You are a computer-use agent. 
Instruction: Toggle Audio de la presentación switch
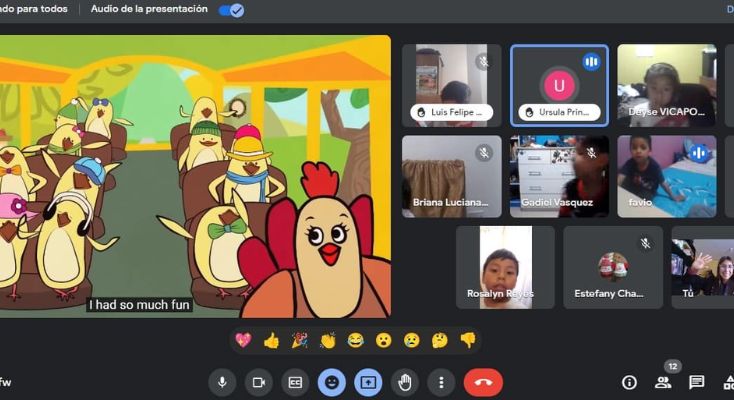pyautogui.click(x=231, y=10)
